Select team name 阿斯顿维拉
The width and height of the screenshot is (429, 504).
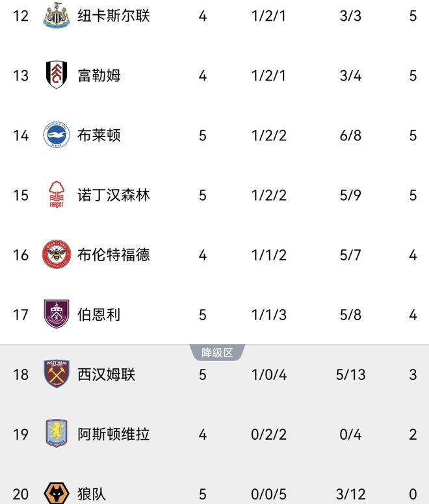(x=114, y=434)
